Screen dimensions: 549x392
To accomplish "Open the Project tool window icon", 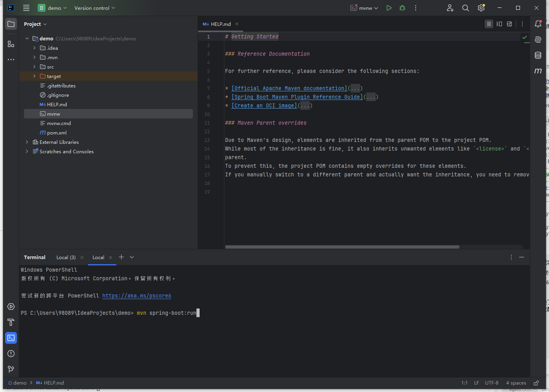I will [x=11, y=24].
